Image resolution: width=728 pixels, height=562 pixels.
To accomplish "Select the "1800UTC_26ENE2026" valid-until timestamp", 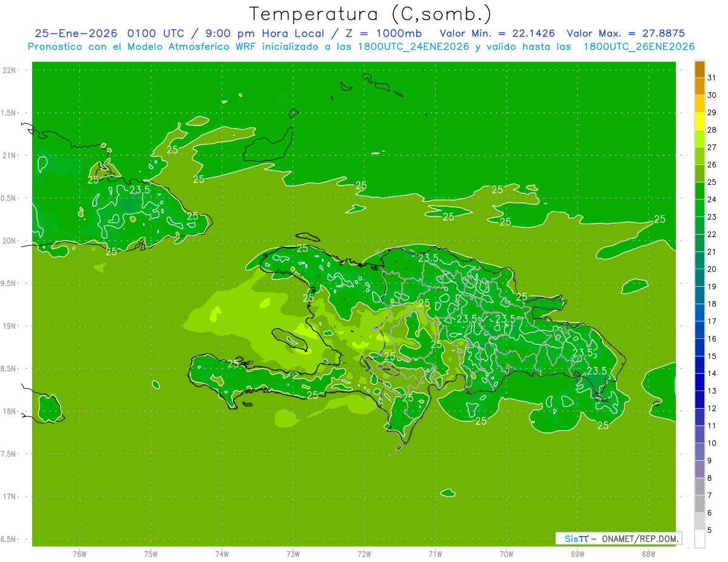I will 639,47.
